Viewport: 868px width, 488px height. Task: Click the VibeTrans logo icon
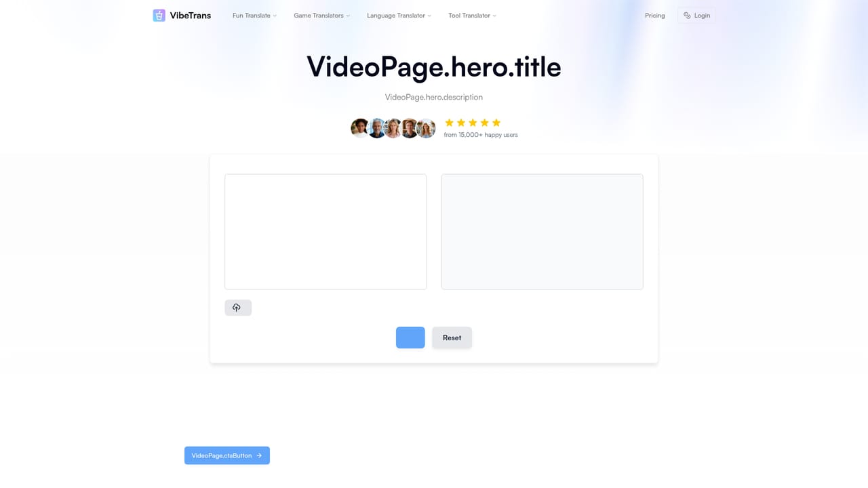click(x=159, y=16)
